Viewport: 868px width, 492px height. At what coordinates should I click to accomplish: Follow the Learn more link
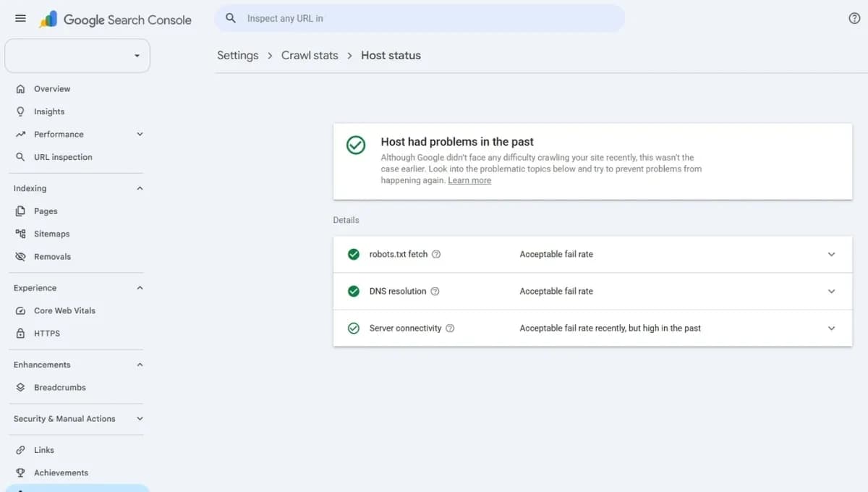[x=469, y=180]
